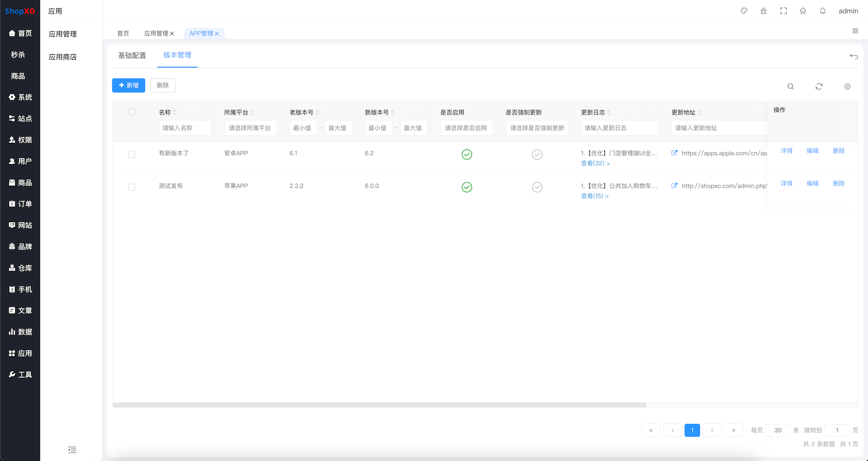Click the 新增 button
Screen dimensions: 868x461
129,85
